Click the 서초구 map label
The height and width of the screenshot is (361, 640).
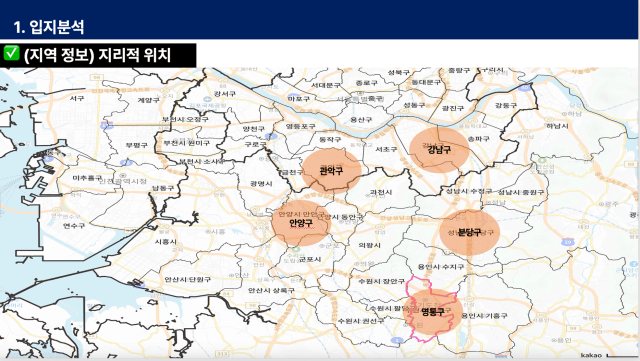click(386, 149)
